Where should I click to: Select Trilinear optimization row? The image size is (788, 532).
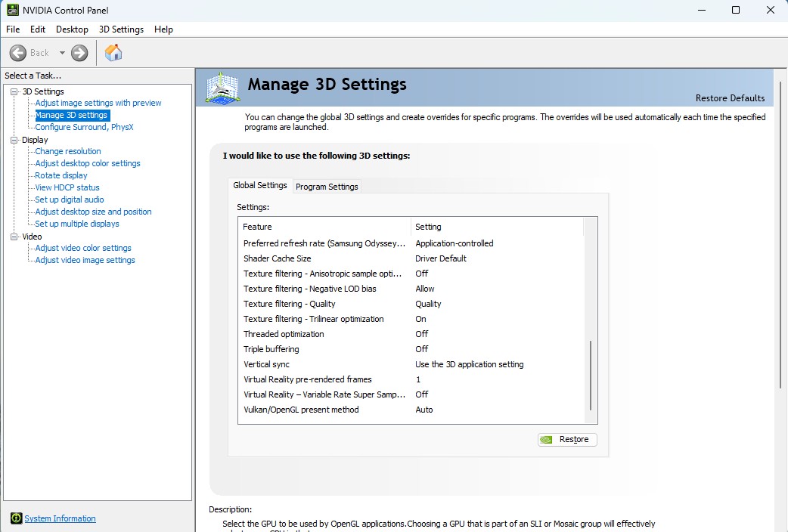pos(411,318)
